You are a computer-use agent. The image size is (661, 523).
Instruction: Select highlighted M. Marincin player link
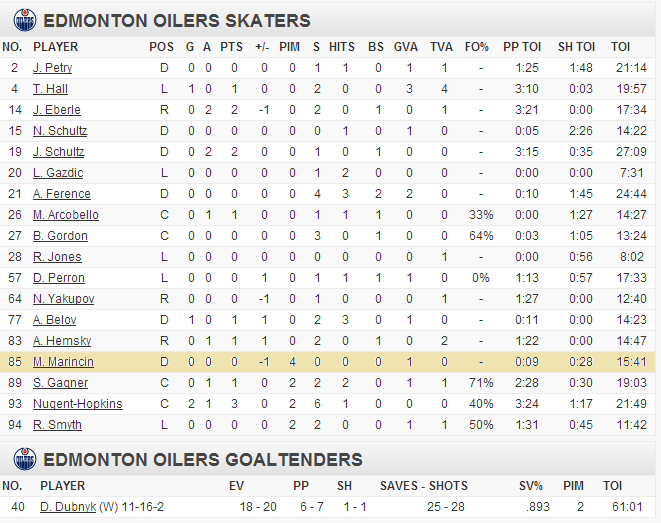coord(63,362)
